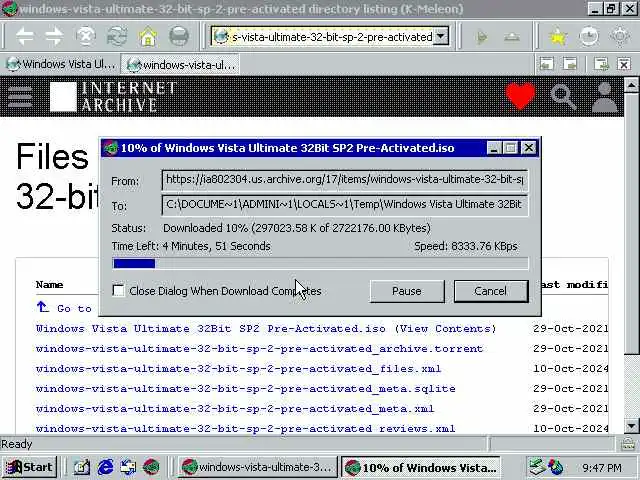Screen dimensions: 640x480
Task: Open the Home page icon
Action: pyautogui.click(x=148, y=37)
